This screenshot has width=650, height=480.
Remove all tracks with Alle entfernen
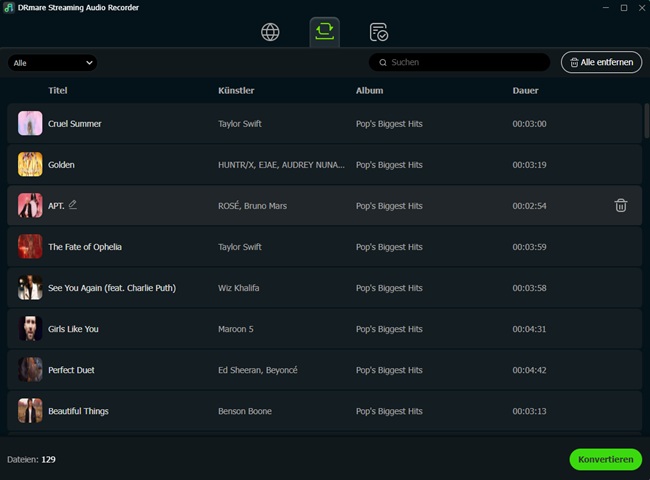click(x=601, y=62)
